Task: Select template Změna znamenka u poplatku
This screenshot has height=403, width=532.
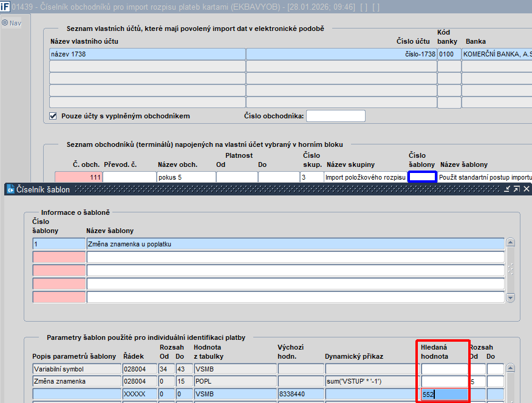Action: [295, 243]
